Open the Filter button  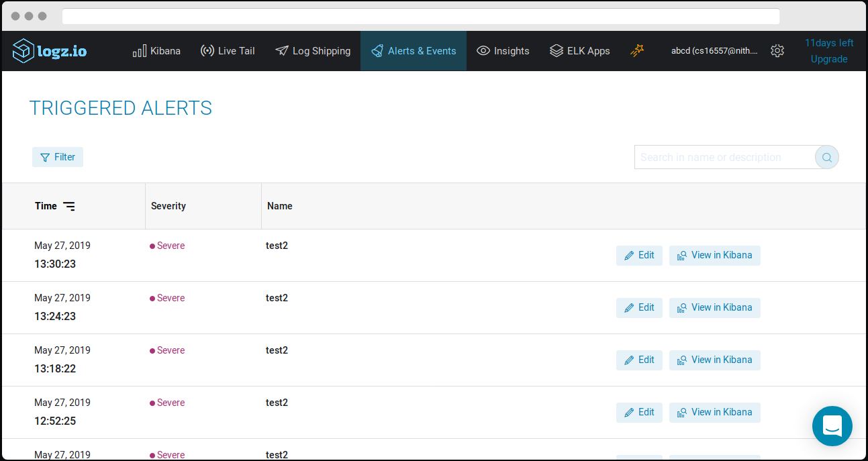58,157
